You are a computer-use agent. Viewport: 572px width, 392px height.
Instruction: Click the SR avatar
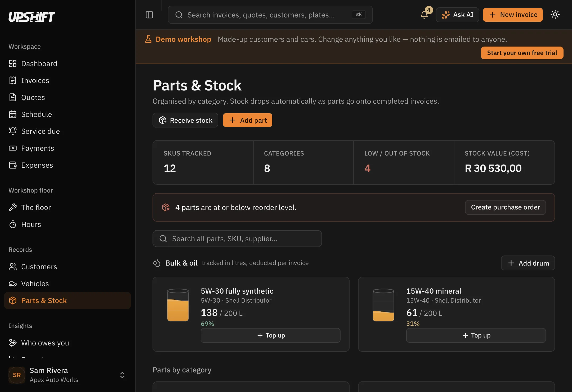click(x=17, y=375)
